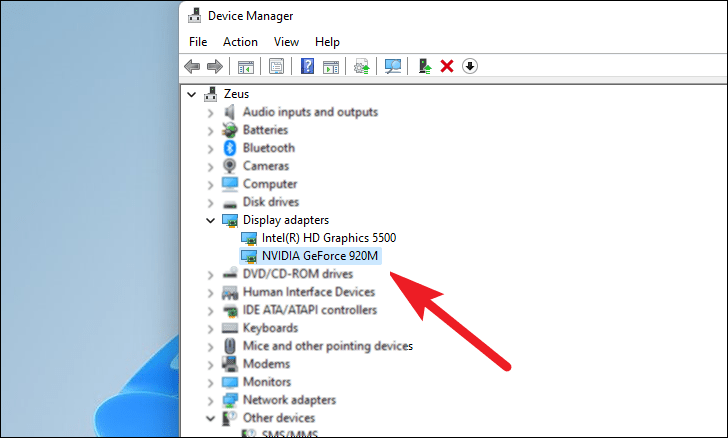Viewport: 728px width, 438px height.
Task: Select the Monitors label
Action: click(x=267, y=382)
